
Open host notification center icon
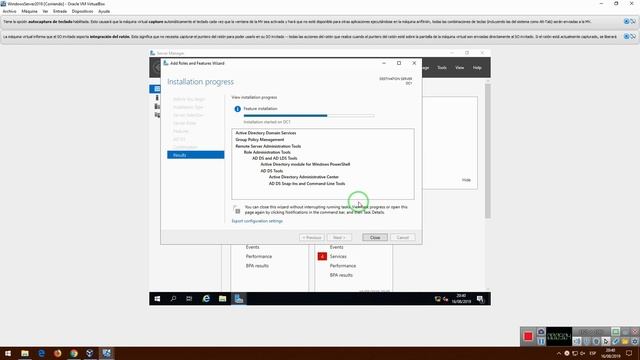pos(629,353)
